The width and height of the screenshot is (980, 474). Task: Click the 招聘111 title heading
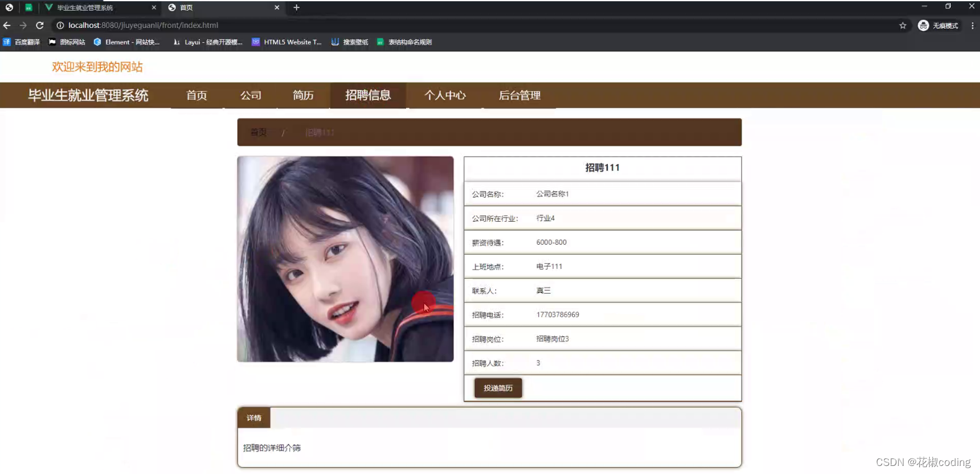(602, 168)
